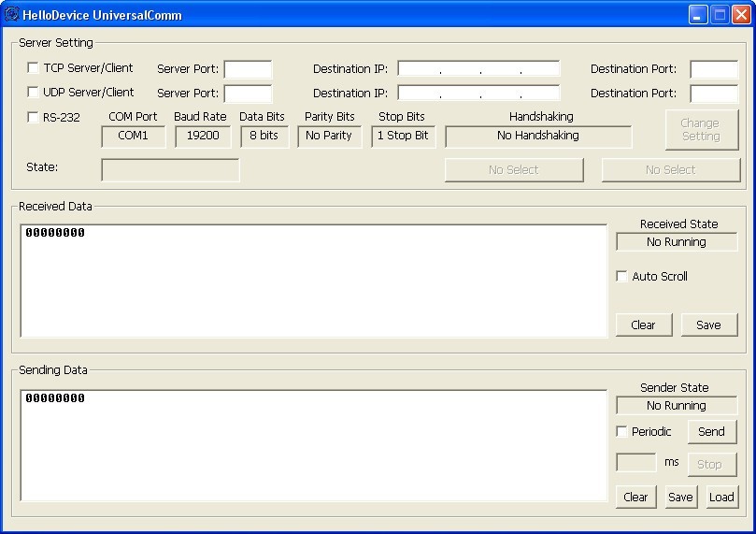
Task: Click the UDP Destination Port field
Action: (x=714, y=94)
